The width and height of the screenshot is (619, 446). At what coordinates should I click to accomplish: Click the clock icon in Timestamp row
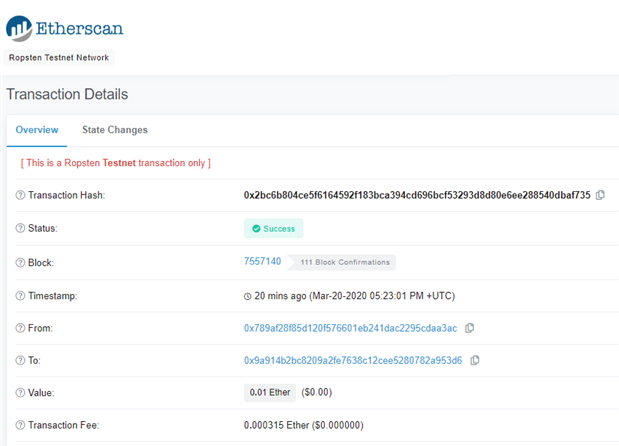tap(248, 296)
